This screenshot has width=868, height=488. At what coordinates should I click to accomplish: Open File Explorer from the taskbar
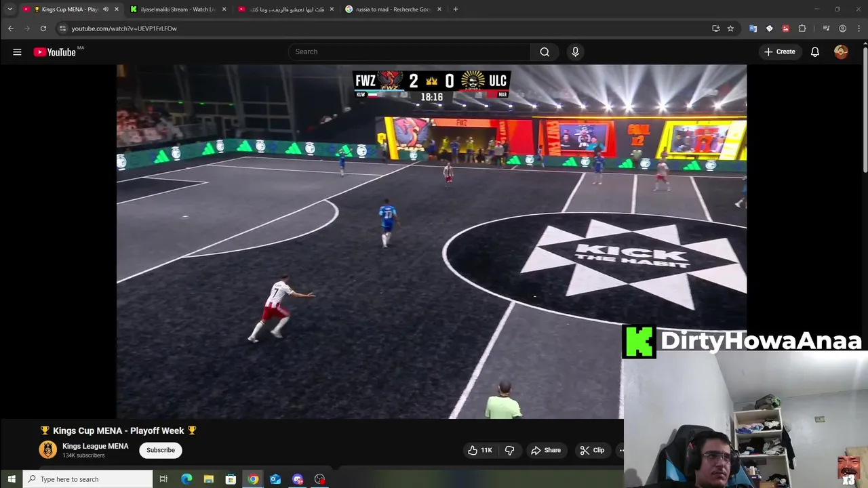pyautogui.click(x=209, y=479)
